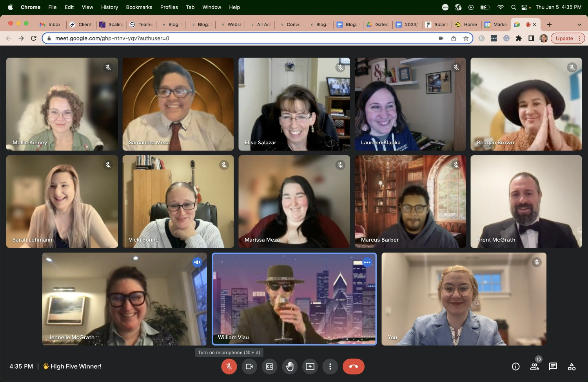Viewport: 588px width, 382px height.
Task: Open the History menu in the menu bar
Action: pos(109,7)
